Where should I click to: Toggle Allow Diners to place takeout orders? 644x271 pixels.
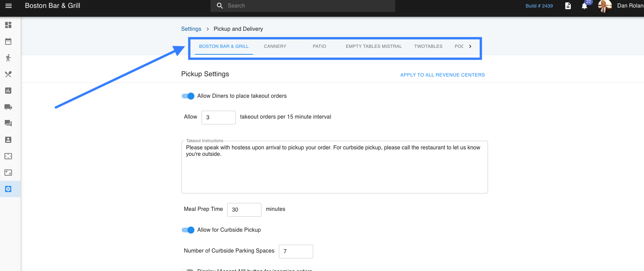pos(188,96)
